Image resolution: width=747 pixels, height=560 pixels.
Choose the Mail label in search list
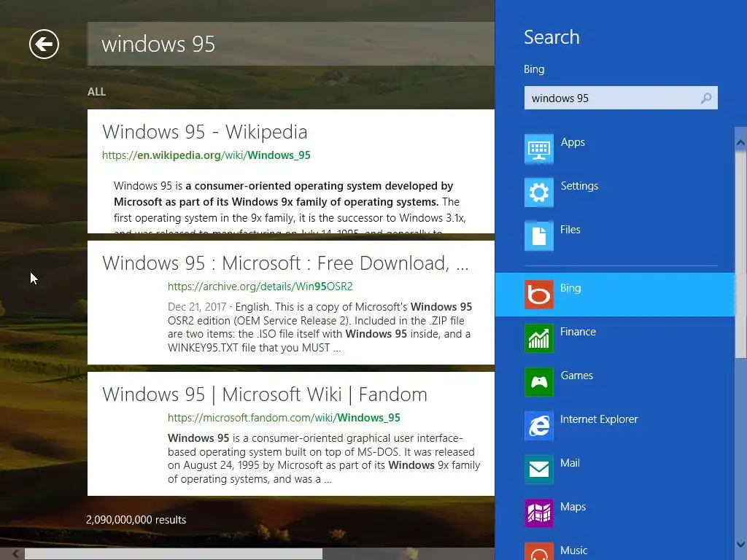[x=570, y=463]
